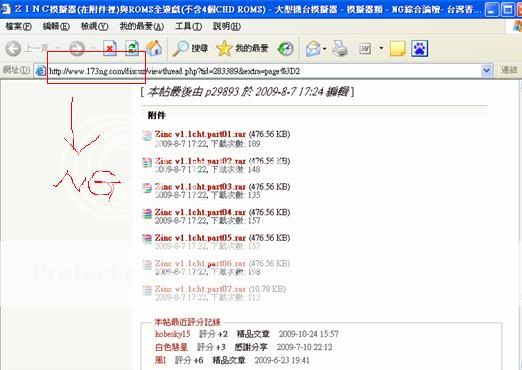Open the address bar history dropdown
The width and height of the screenshot is (522, 370).
(486, 71)
